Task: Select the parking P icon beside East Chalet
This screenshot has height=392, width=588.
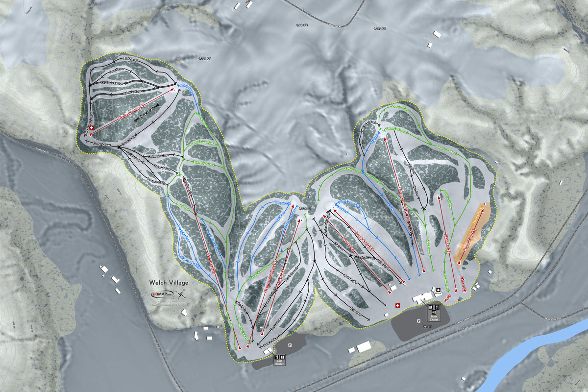Action: tap(290, 345)
